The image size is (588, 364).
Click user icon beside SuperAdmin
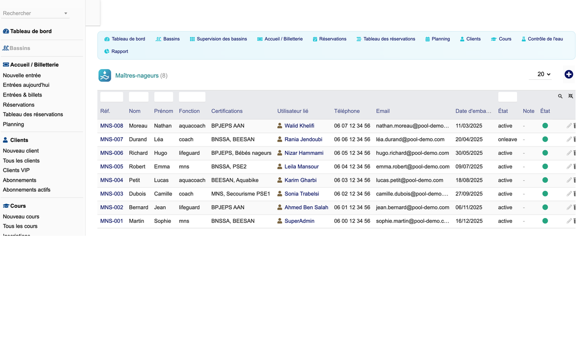(x=280, y=221)
